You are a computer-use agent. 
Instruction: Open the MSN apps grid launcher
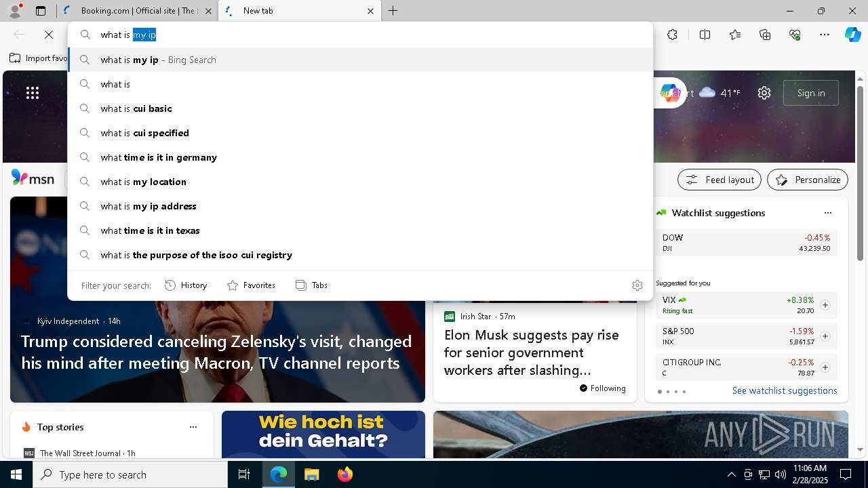click(33, 93)
